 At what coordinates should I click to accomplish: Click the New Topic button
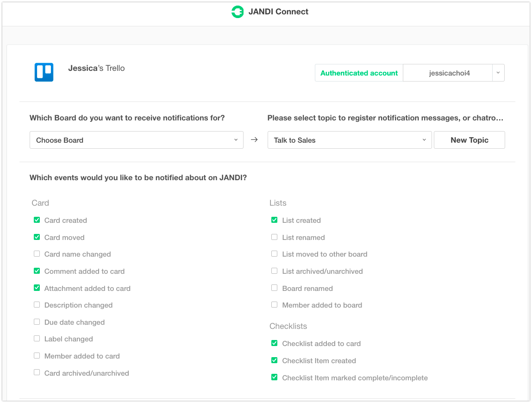point(469,140)
